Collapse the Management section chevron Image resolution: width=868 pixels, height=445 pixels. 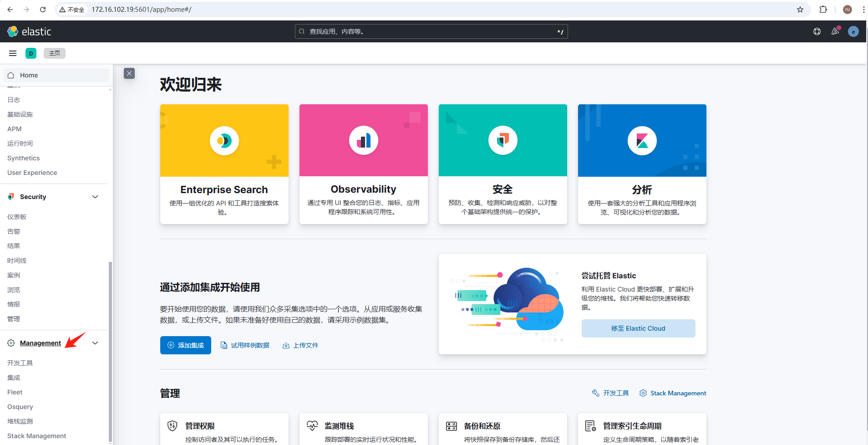[95, 343]
